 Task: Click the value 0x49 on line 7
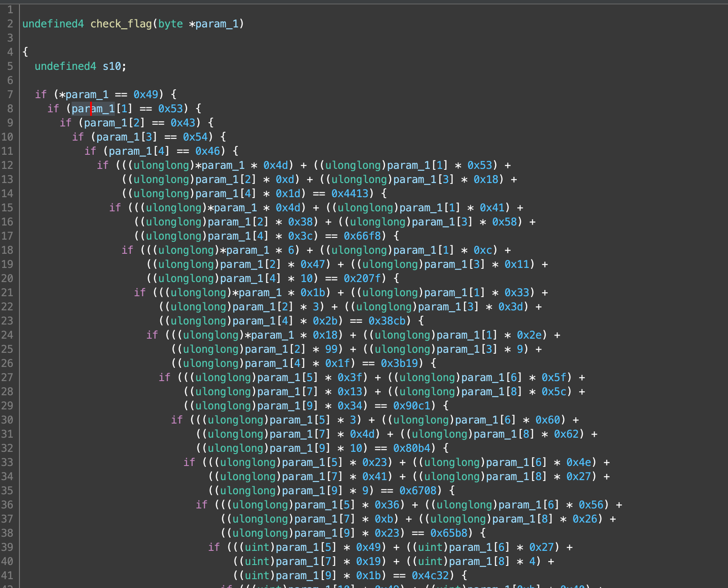click(x=146, y=95)
